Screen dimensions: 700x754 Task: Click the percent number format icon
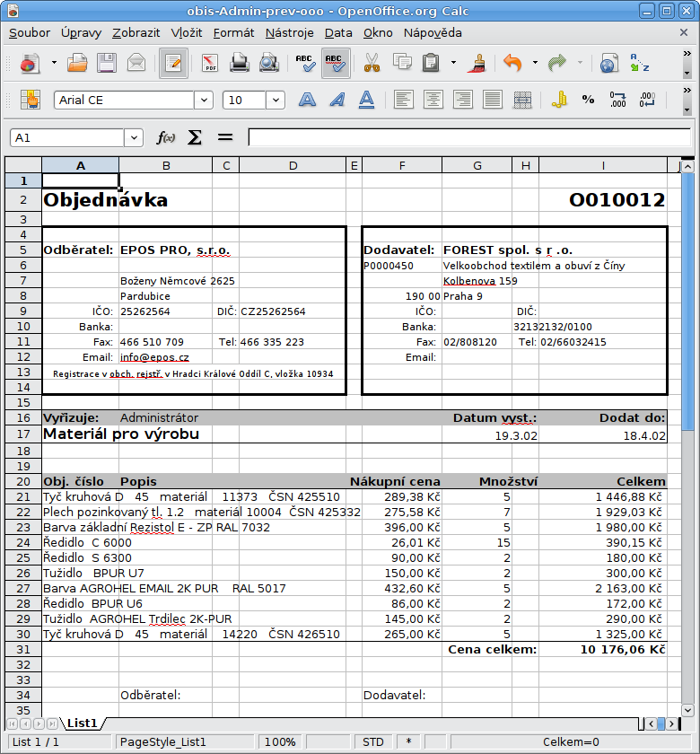(x=588, y=100)
